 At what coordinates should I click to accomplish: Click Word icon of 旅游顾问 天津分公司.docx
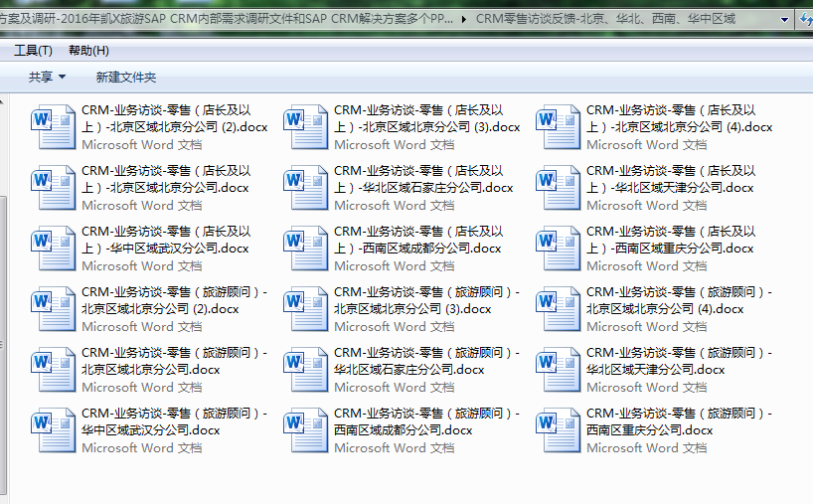(x=559, y=370)
